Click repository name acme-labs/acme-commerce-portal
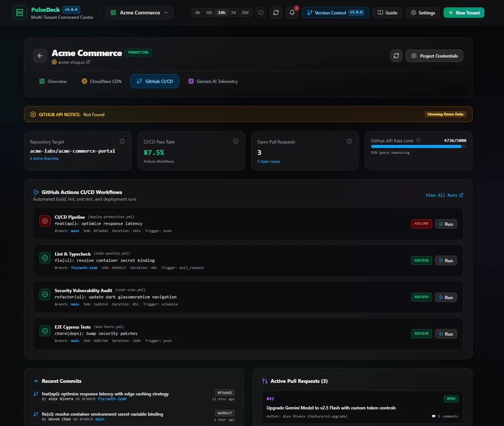The height and width of the screenshot is (426, 504). point(73,151)
